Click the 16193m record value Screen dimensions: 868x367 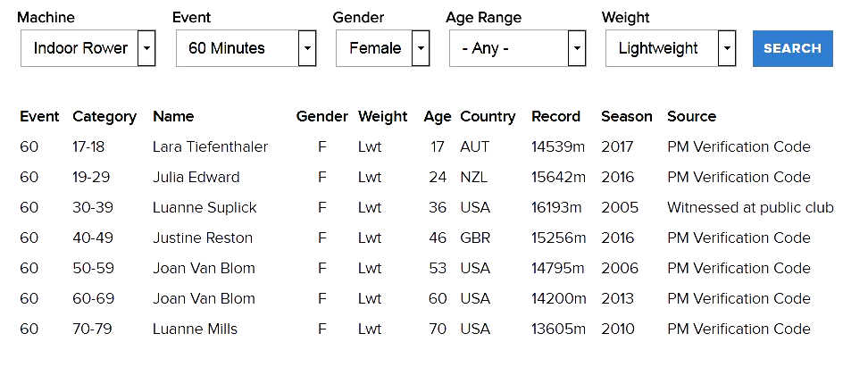556,207
